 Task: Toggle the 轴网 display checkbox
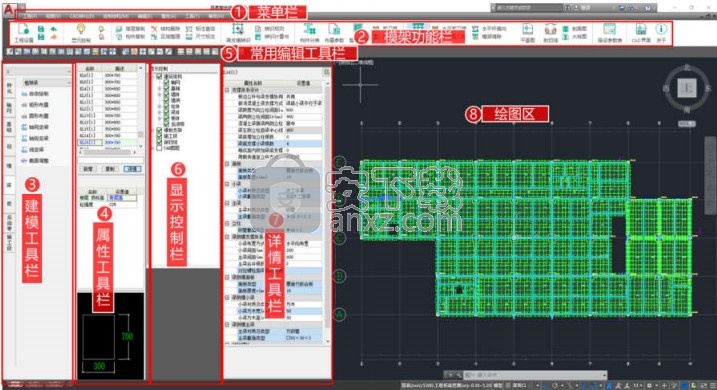pos(166,82)
